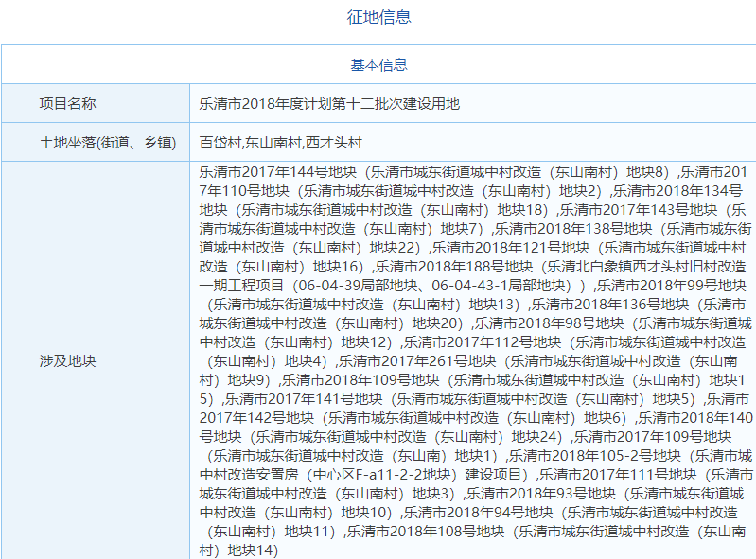Click the line with 中心区F-a11-2-2地块
This screenshot has height=559, width=756.
(x=476, y=474)
